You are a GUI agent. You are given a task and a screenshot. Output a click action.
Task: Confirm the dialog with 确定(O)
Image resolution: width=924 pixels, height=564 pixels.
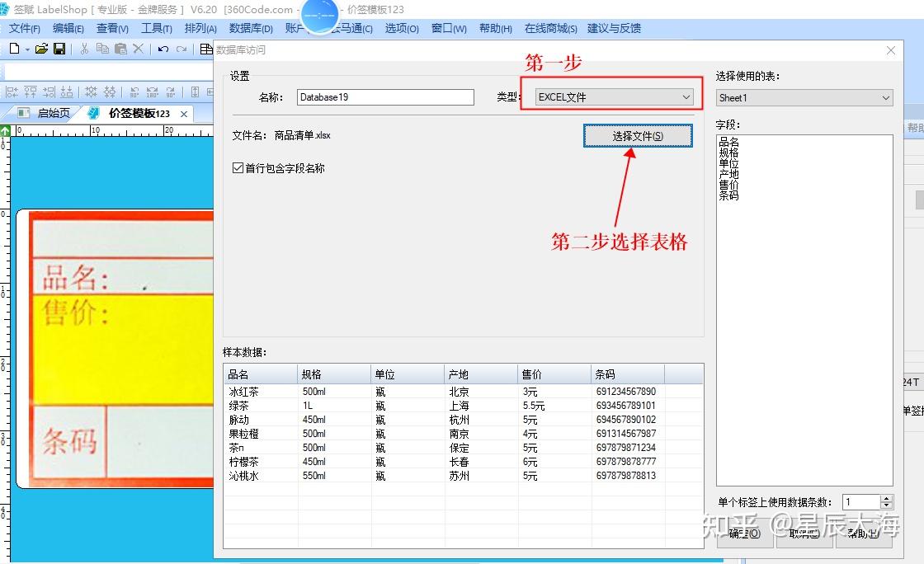[x=743, y=534]
